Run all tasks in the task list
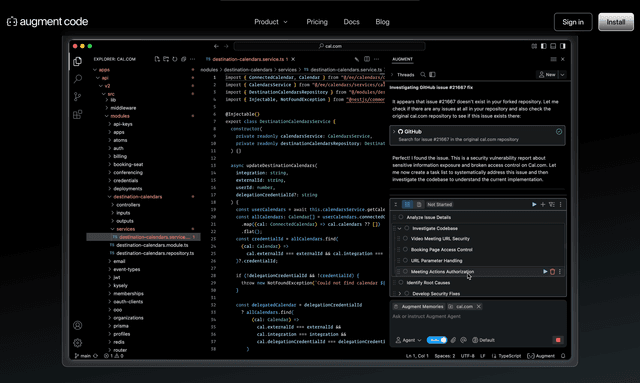640x383 pixels. (534, 205)
